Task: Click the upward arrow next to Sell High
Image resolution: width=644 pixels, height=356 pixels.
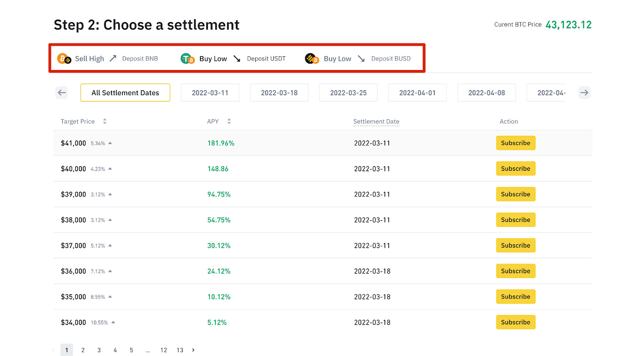Action: (113, 58)
